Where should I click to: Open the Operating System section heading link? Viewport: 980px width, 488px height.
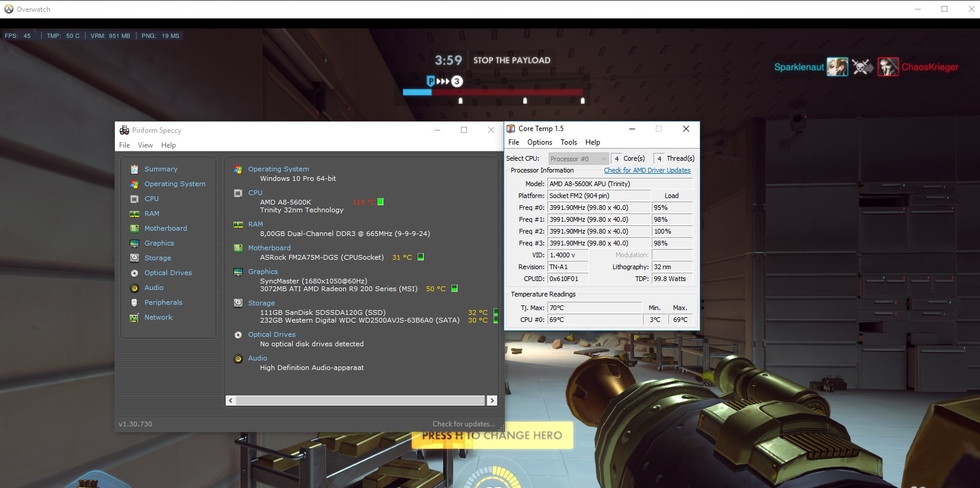(278, 169)
